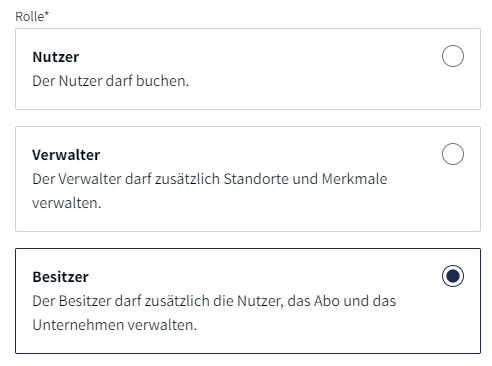492x366 pixels.
Task: Click the 'Unternehmen verwalten.' description line
Action: [x=114, y=325]
